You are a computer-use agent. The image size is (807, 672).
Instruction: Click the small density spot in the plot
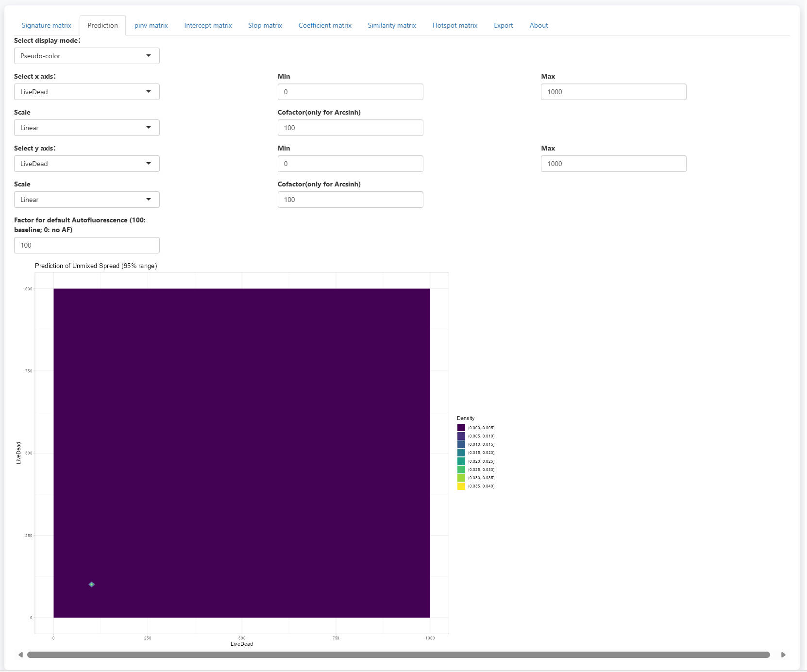[92, 584]
